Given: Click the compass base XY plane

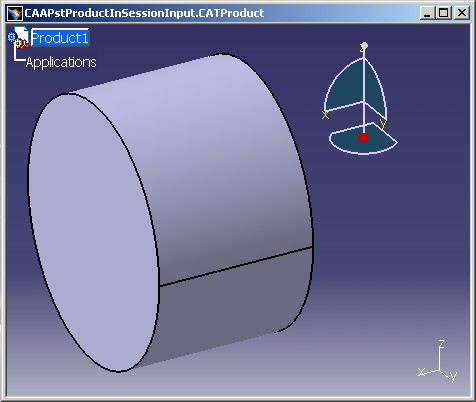Looking at the screenshot, I should (363, 140).
